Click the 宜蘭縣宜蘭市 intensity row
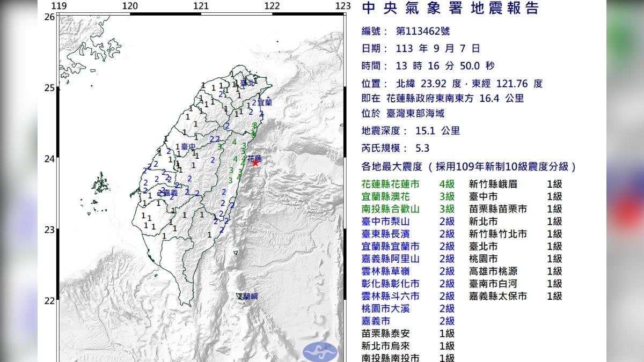The height and width of the screenshot is (362, 644). [x=408, y=246]
